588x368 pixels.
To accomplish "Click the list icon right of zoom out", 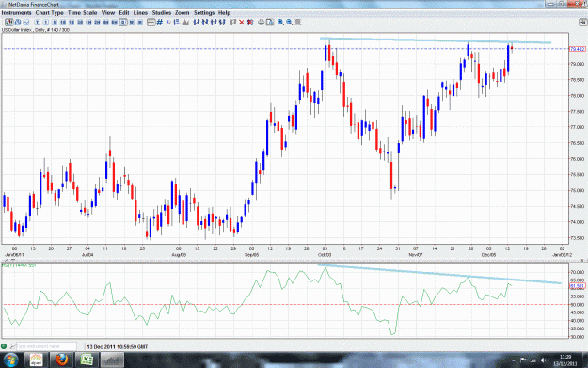I will tap(298, 23).
